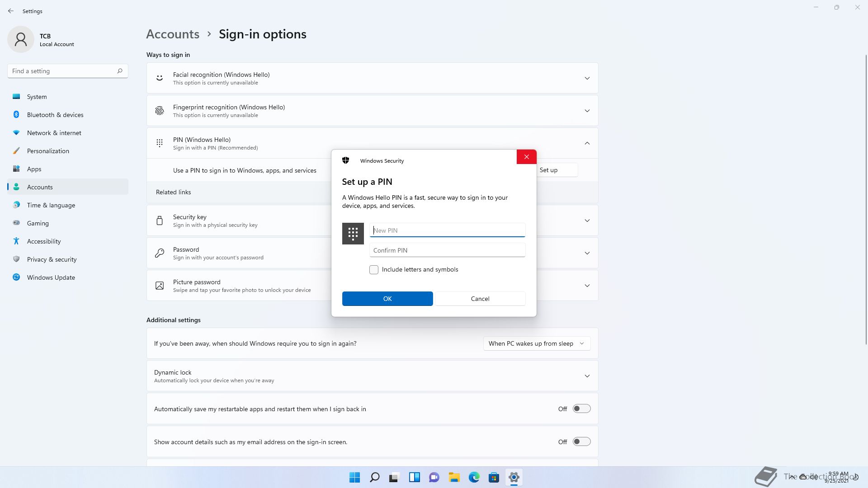
Task: Toggle Automatically save my restartable apps switch
Action: [582, 409]
